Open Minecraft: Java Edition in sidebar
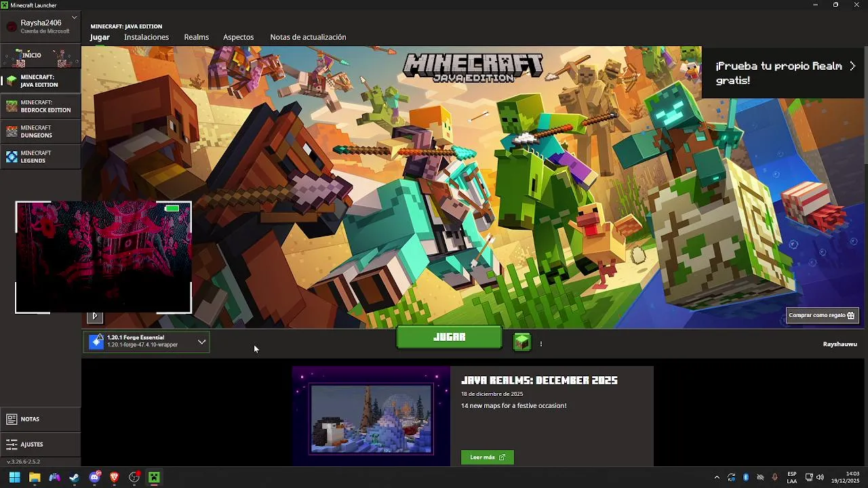This screenshot has height=488, width=868. [x=41, y=81]
